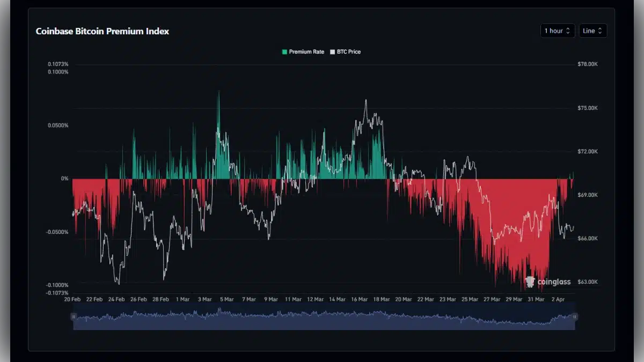Image resolution: width=644 pixels, height=362 pixels.
Task: Click the Coinglass logo watermark
Action: coord(530,281)
